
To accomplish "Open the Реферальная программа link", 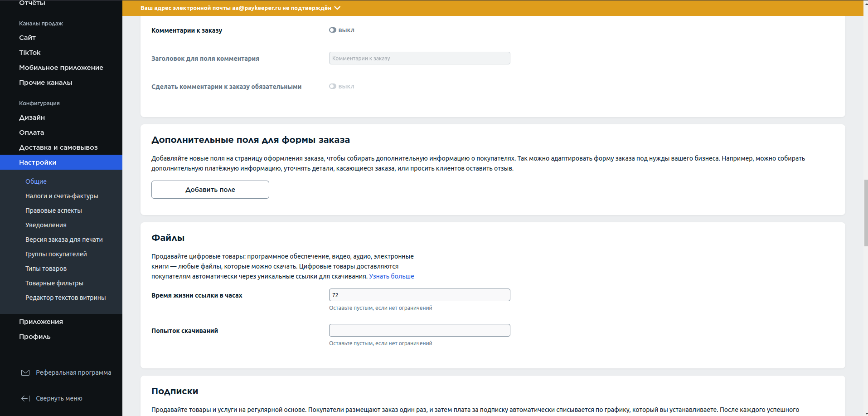I will click(73, 372).
